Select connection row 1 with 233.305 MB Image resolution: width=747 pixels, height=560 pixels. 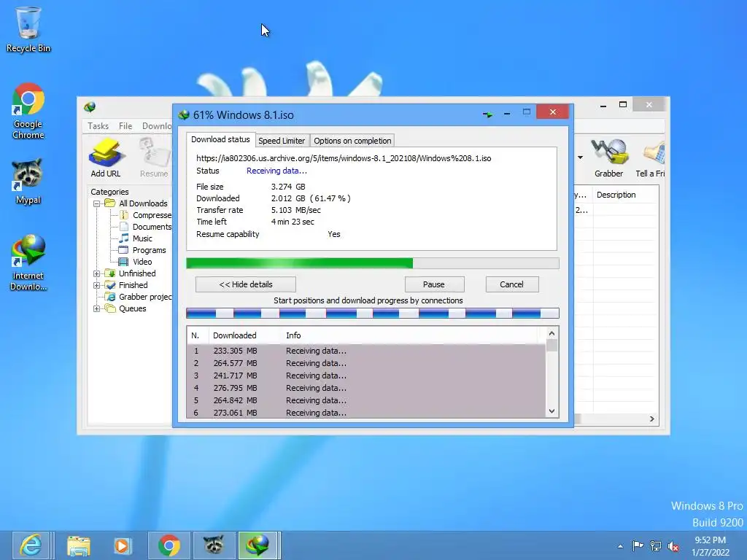tap(366, 351)
